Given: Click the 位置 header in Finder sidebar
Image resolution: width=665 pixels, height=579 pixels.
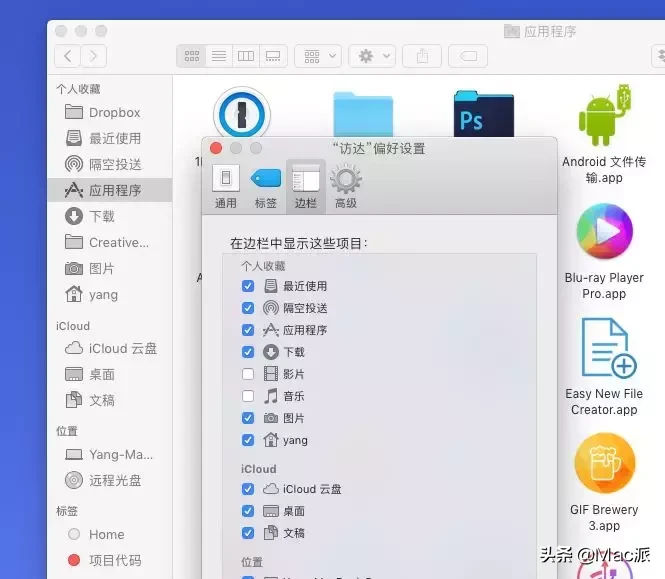Looking at the screenshot, I should (x=67, y=431).
